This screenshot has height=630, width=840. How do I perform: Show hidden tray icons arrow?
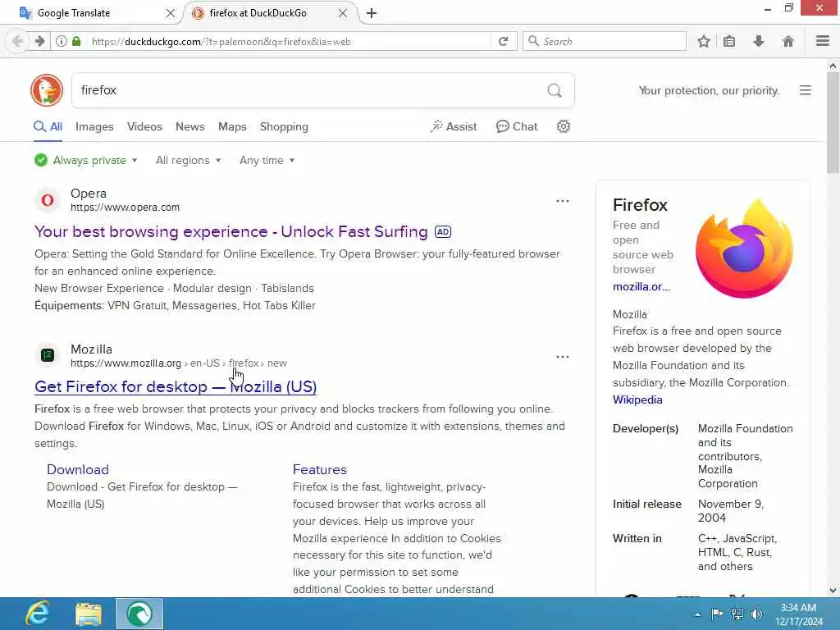click(697, 614)
